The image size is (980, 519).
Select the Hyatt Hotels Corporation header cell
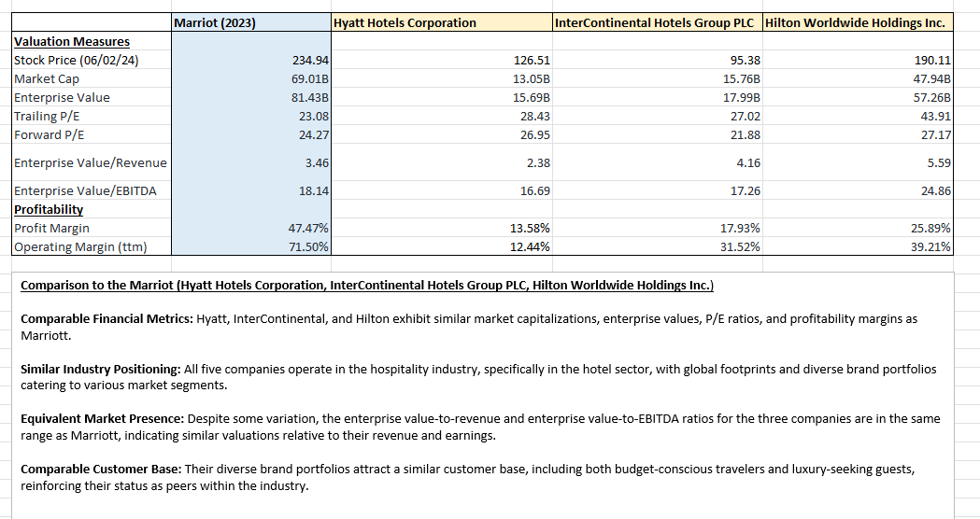(441, 23)
